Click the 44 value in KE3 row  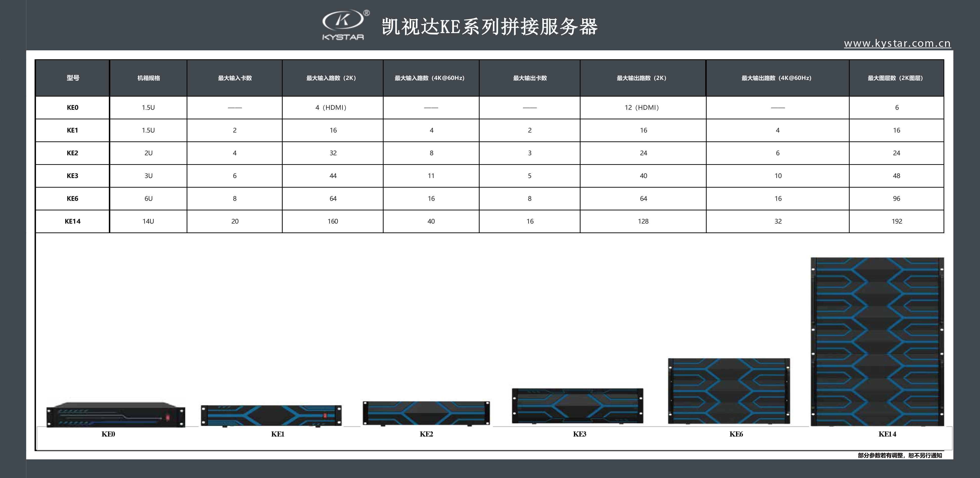[332, 176]
